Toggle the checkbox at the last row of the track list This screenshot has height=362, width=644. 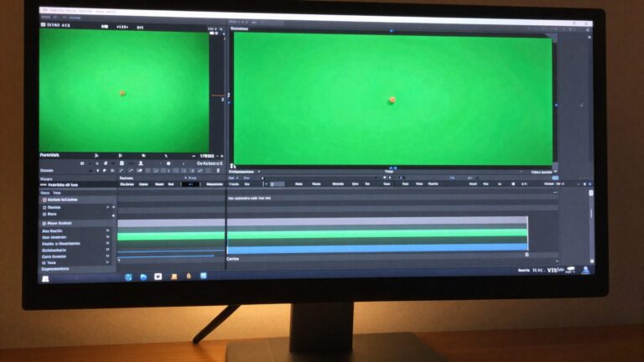(x=44, y=262)
